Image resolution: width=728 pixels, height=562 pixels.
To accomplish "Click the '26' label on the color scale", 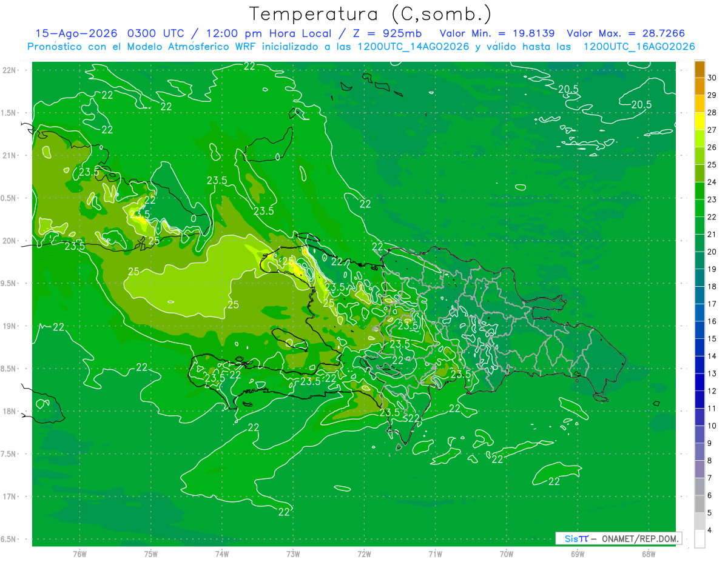I will point(712,147).
